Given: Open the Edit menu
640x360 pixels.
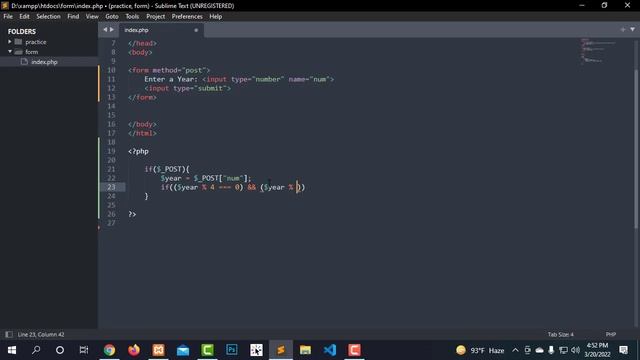Looking at the screenshot, I should click(24, 16).
